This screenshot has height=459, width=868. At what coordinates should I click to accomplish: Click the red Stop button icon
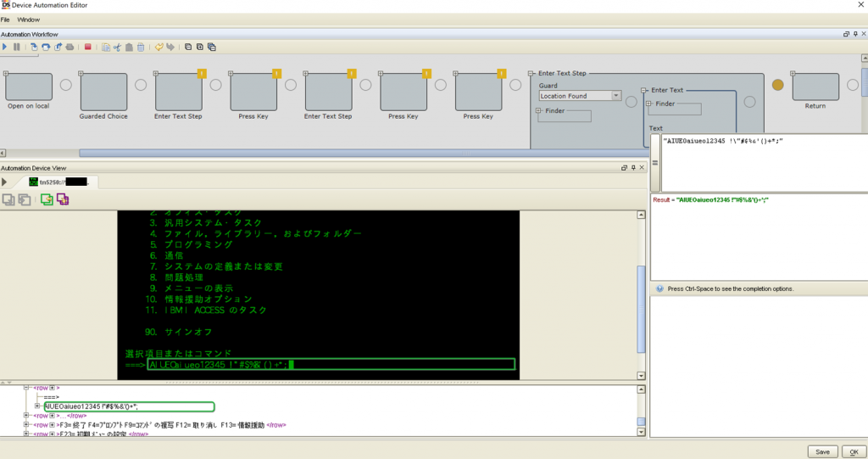coord(88,47)
